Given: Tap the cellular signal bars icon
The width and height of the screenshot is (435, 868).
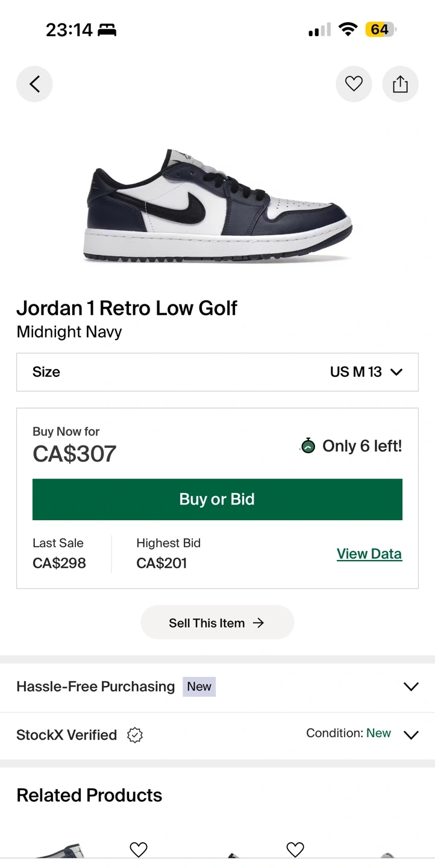Looking at the screenshot, I should pyautogui.click(x=319, y=30).
